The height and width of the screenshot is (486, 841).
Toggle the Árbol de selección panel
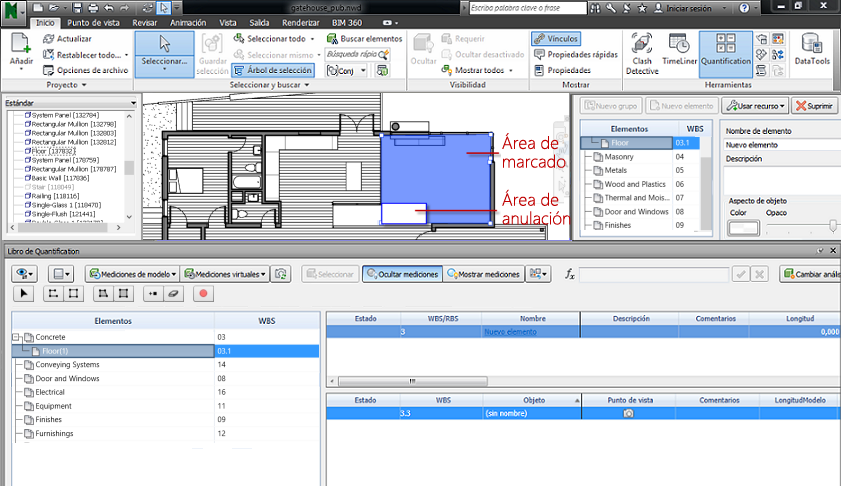pos(273,70)
